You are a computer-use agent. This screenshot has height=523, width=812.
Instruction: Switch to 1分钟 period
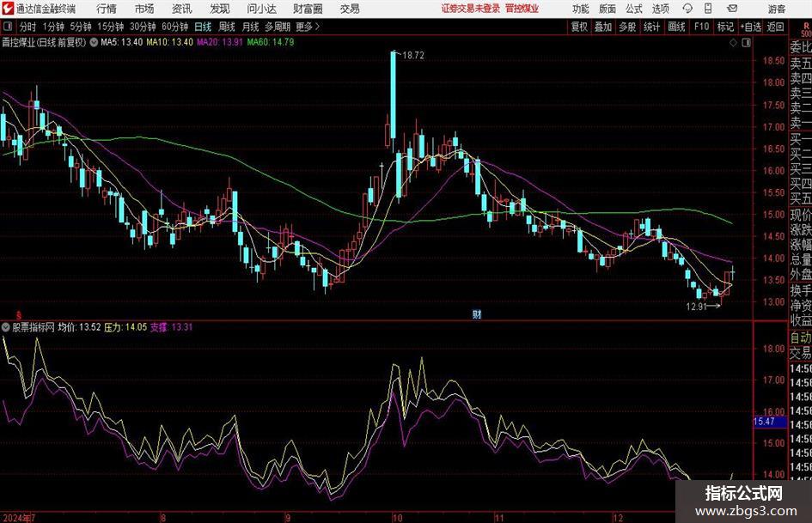click(53, 27)
